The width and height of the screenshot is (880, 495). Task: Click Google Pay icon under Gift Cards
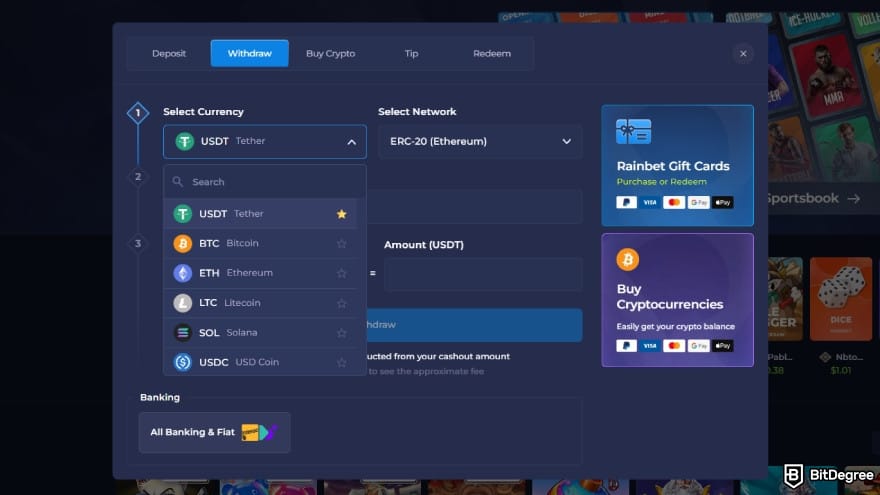point(699,203)
